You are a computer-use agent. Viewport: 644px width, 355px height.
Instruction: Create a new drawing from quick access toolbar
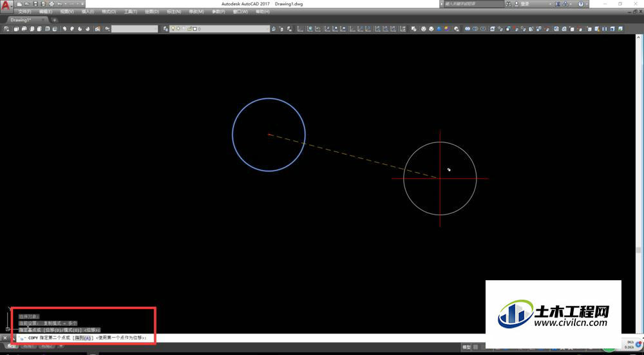pyautogui.click(x=19, y=4)
